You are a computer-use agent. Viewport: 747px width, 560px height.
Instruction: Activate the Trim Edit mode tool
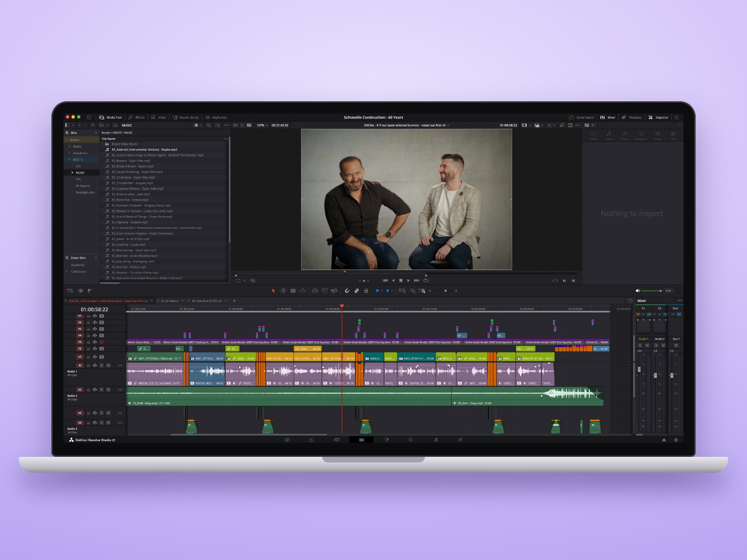coord(283,291)
